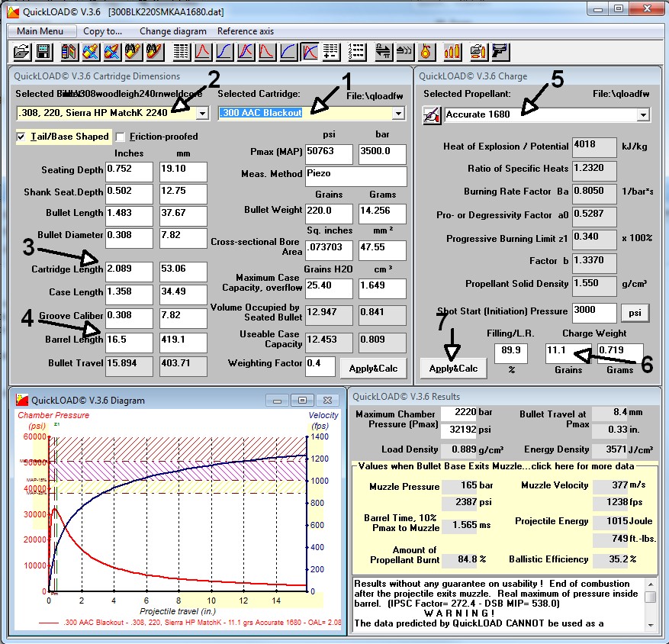
Task: Open the unit conversion arrows icon
Action: [x=383, y=52]
